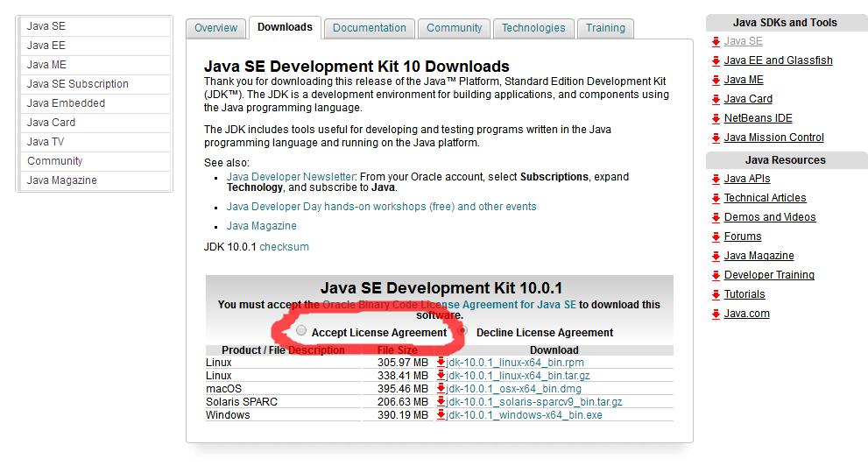Image resolution: width=868 pixels, height=473 pixels.
Task: Click download icon for osx-x64_bin.dmg file
Action: click(441, 388)
